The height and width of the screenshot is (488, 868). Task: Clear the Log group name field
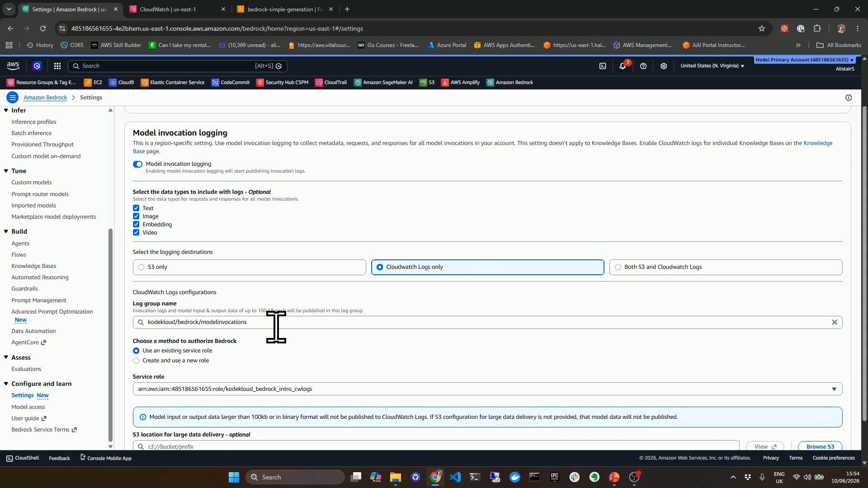click(x=835, y=322)
